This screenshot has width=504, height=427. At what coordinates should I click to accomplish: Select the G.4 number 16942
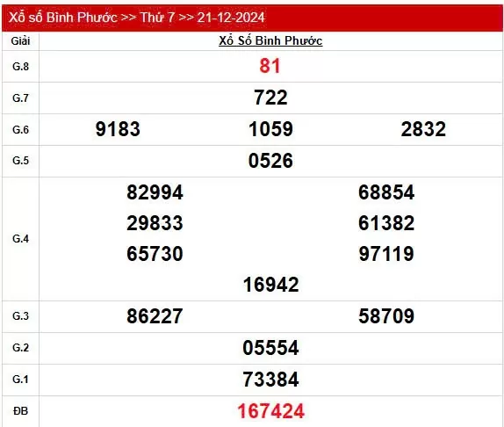pos(271,285)
